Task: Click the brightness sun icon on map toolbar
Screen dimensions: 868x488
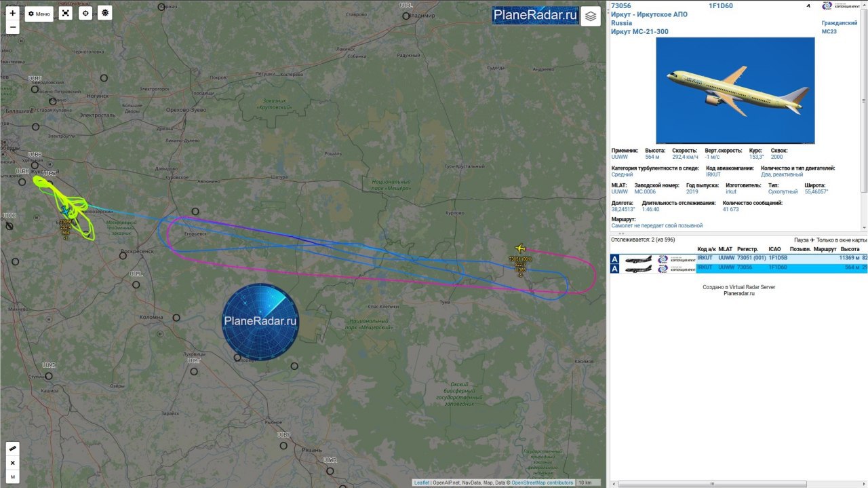Action: coord(105,13)
